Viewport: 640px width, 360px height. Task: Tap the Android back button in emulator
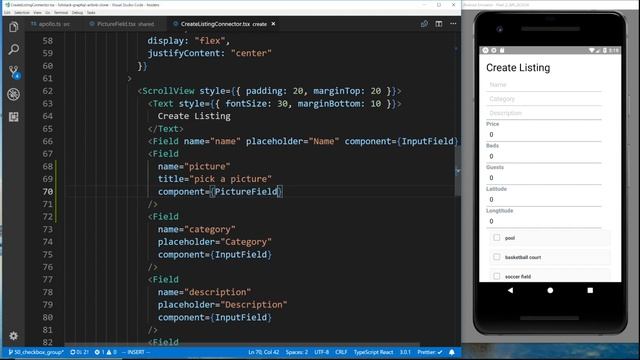tap(510, 290)
